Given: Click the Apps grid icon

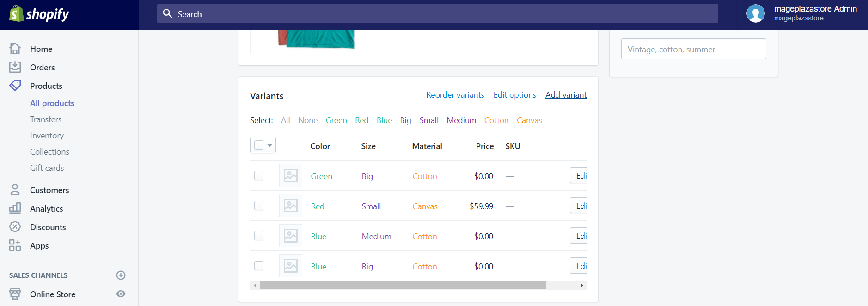Looking at the screenshot, I should (15, 245).
